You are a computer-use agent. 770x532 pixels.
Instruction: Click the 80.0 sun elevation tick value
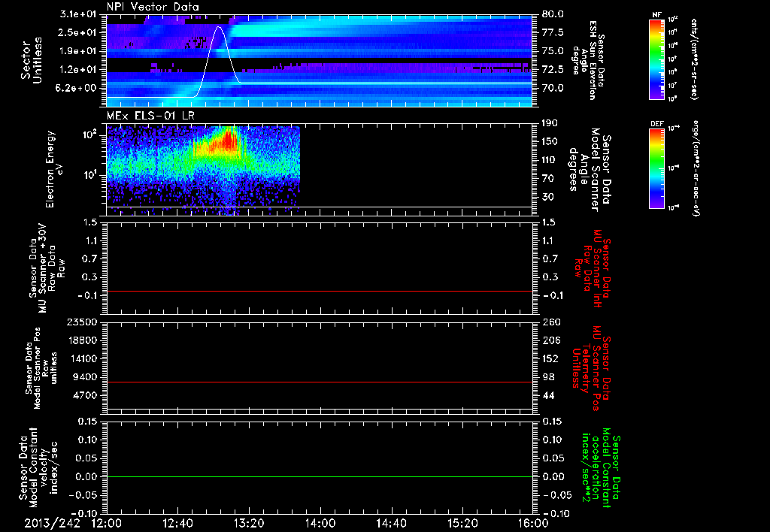tap(553, 14)
